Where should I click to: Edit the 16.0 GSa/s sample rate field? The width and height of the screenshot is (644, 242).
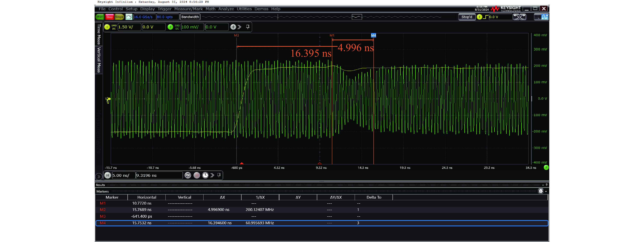point(144,17)
